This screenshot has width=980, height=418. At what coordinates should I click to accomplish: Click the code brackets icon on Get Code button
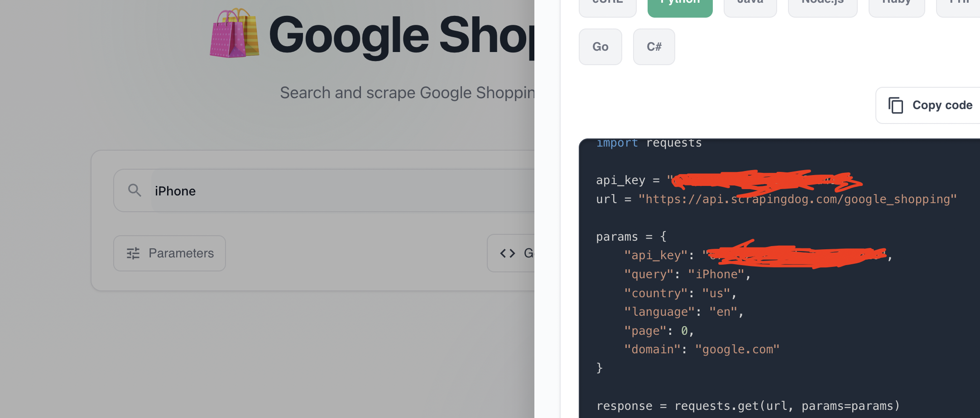click(507, 253)
